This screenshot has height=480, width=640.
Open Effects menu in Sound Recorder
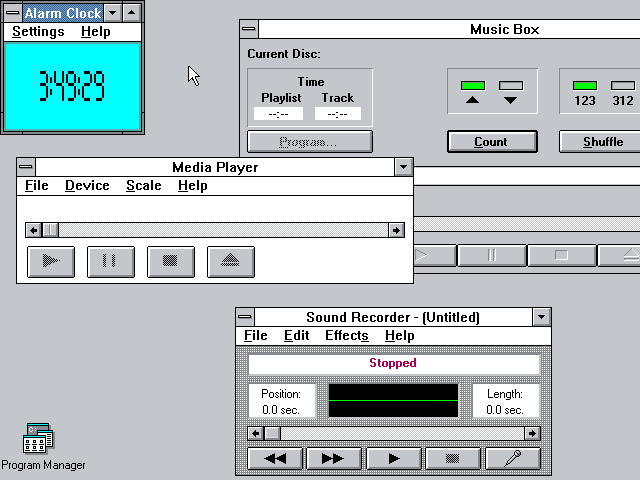tap(347, 336)
